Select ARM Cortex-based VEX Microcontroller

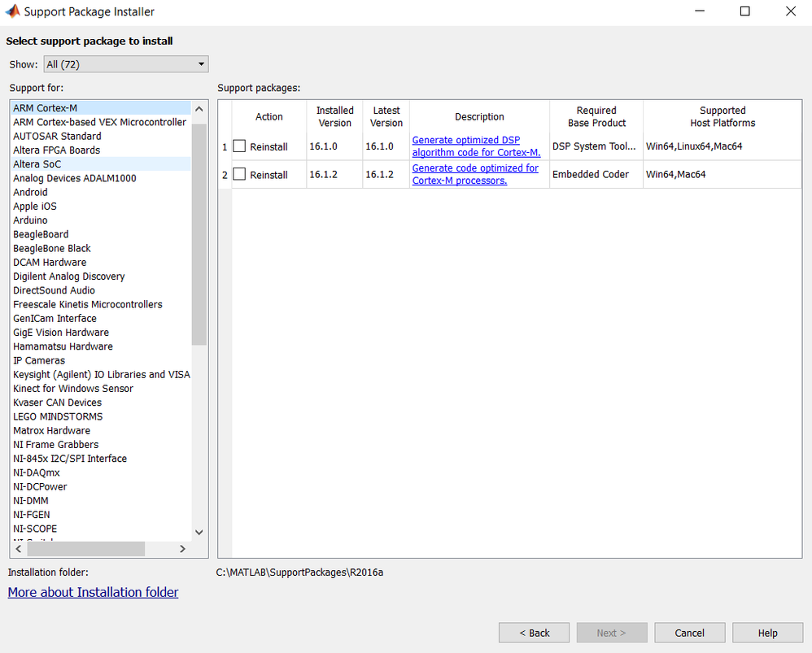point(101,122)
